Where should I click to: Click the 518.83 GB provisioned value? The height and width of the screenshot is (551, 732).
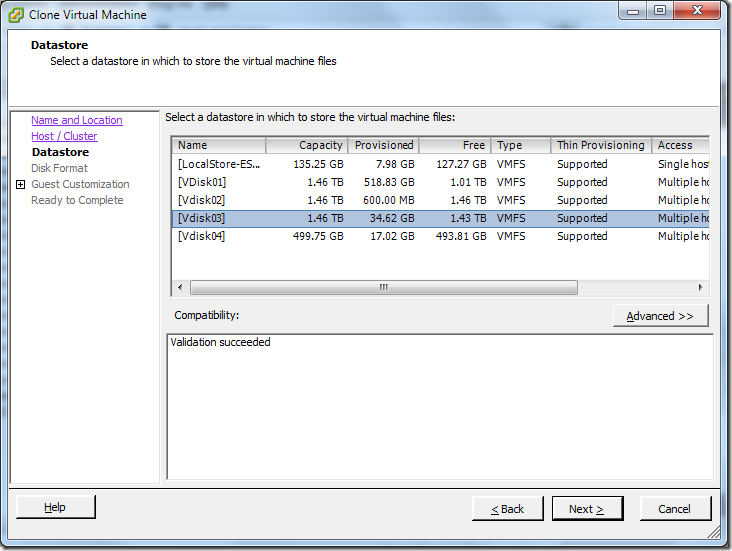click(x=389, y=182)
